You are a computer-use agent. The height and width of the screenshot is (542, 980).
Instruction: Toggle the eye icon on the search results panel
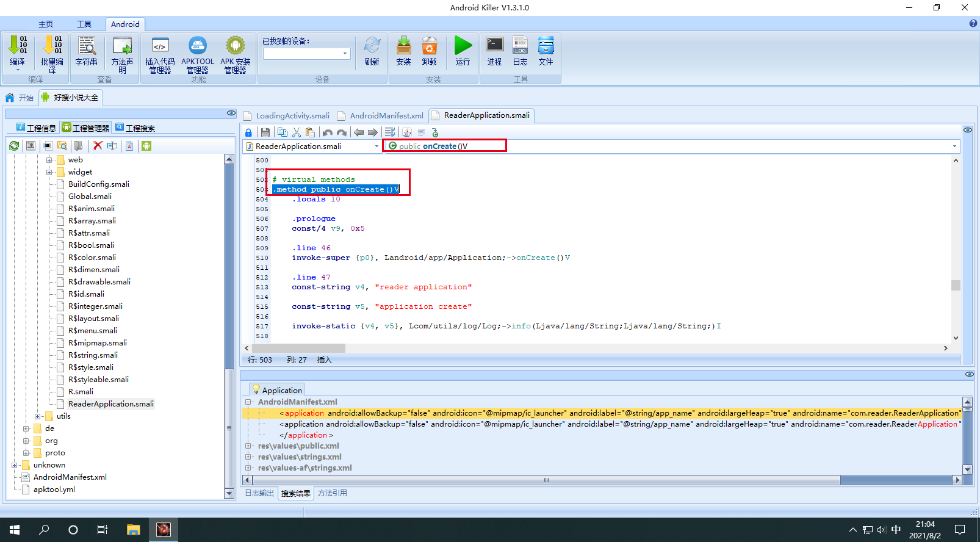(970, 374)
